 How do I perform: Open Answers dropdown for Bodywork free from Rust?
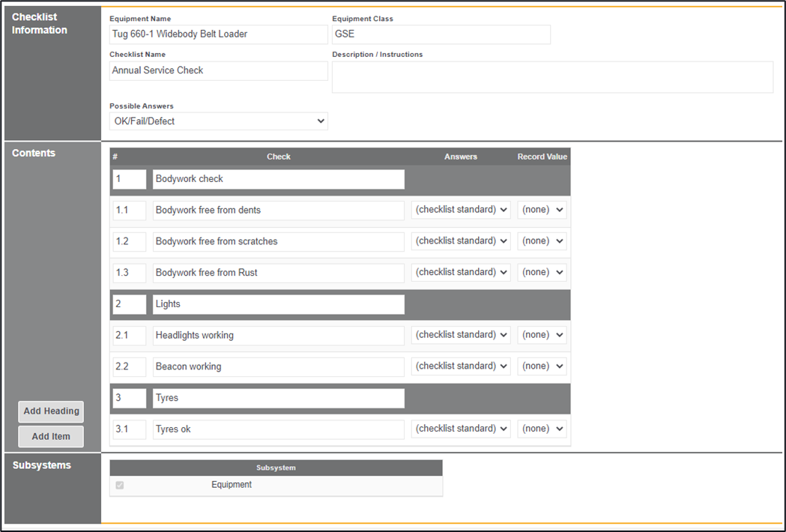[x=461, y=273]
